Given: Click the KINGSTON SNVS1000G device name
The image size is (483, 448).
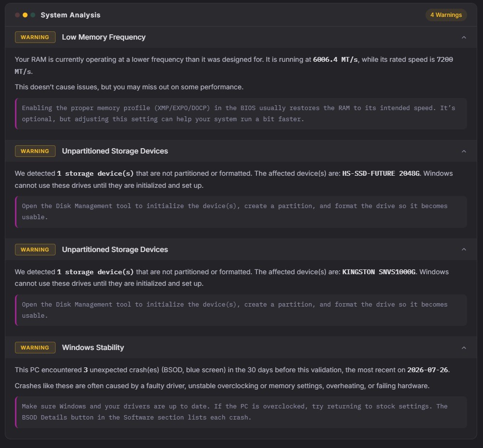Looking at the screenshot, I should tap(379, 272).
